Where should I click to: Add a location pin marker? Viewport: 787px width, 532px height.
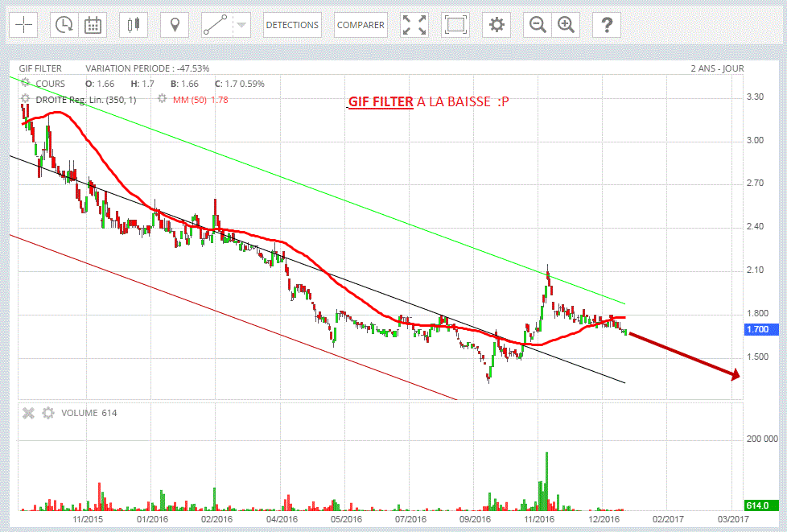pos(175,25)
